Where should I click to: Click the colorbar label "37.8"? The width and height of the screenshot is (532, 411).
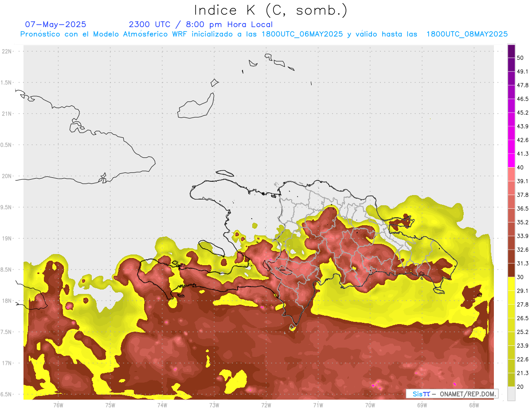click(x=523, y=195)
